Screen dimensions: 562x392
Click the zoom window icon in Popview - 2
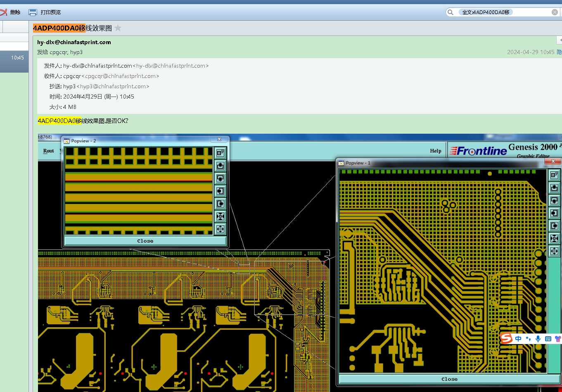[220, 153]
